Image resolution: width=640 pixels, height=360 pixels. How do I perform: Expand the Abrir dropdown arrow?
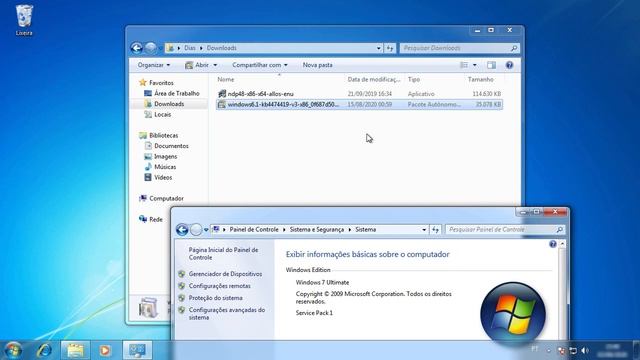pyautogui.click(x=215, y=65)
